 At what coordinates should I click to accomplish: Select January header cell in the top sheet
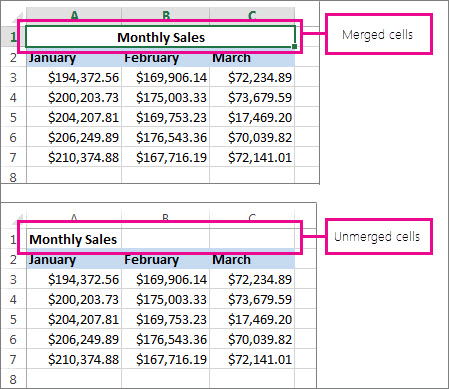(x=74, y=57)
